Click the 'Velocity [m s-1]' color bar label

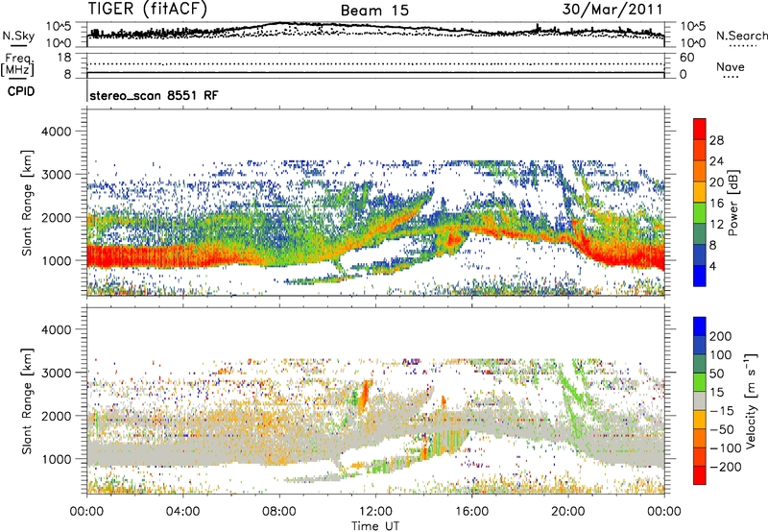pyautogui.click(x=751, y=400)
